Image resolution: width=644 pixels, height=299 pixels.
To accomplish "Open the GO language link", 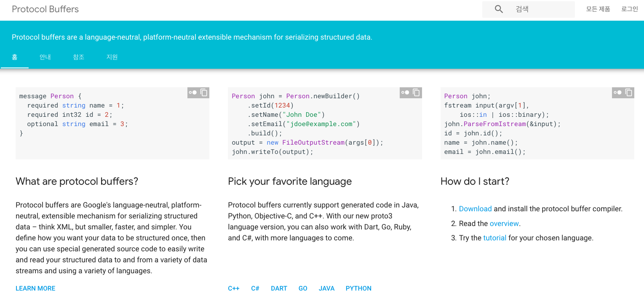I will coord(303,288).
